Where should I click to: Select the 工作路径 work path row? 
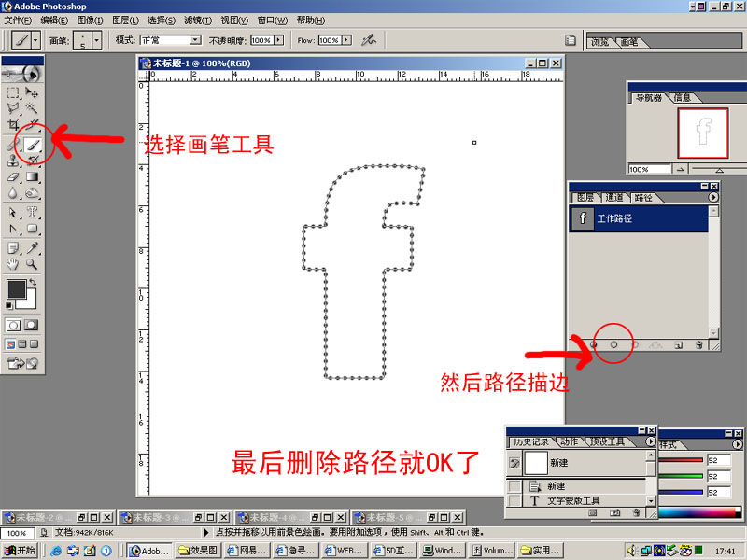click(x=639, y=218)
